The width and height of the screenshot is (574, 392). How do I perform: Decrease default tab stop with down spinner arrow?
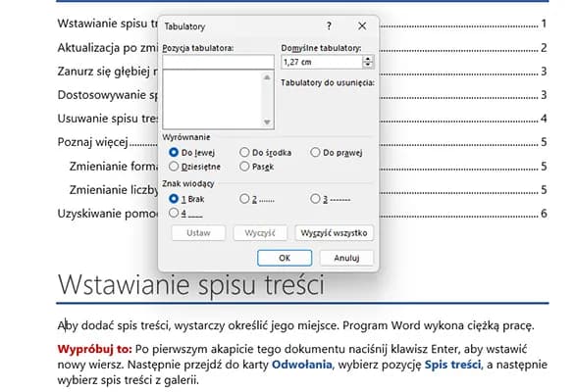click(368, 65)
